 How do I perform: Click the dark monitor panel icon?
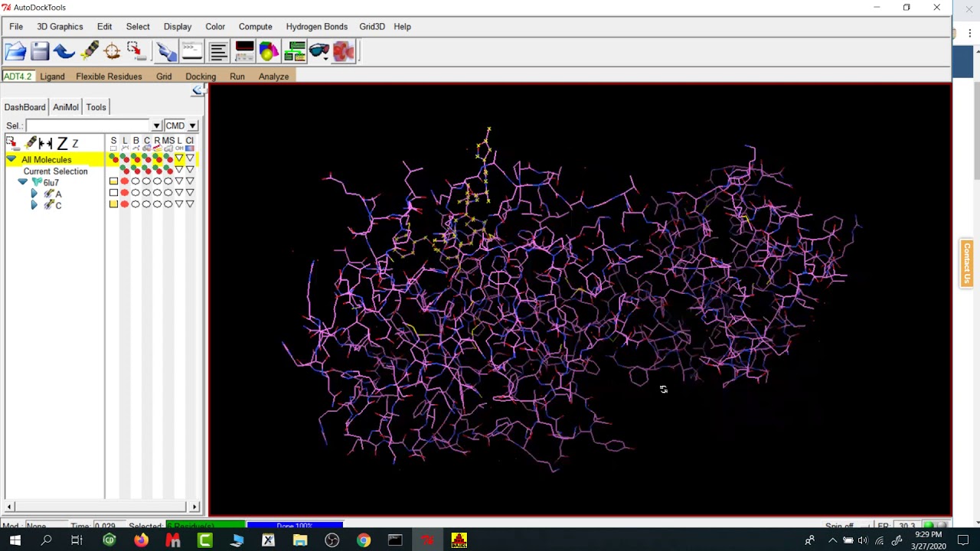tap(244, 51)
